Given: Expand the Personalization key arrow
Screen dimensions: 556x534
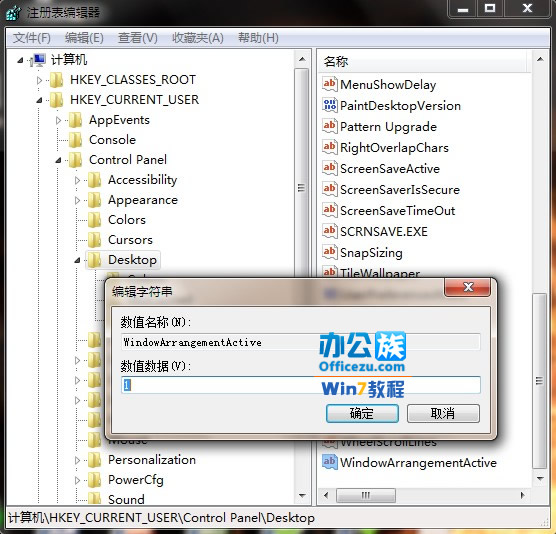Looking at the screenshot, I should coord(77,460).
